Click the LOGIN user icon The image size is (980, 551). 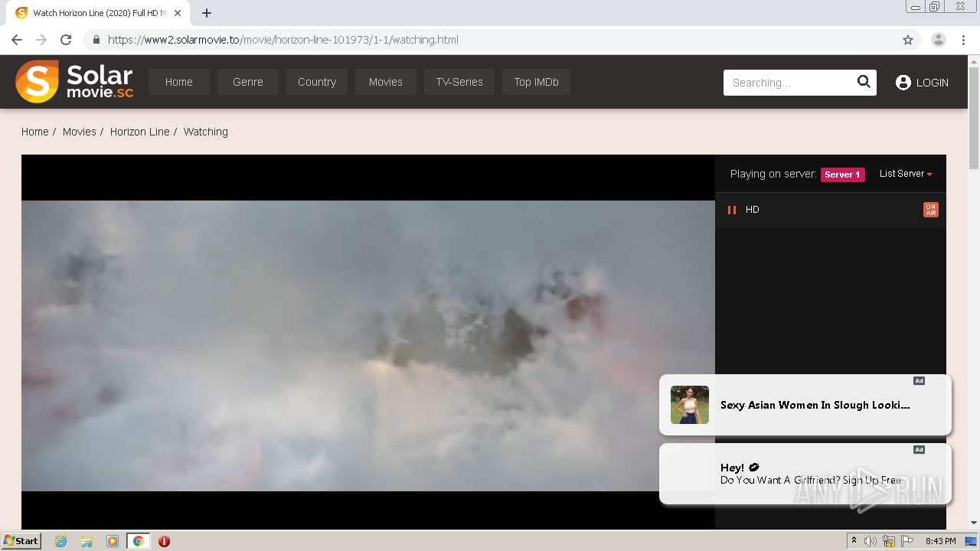903,83
